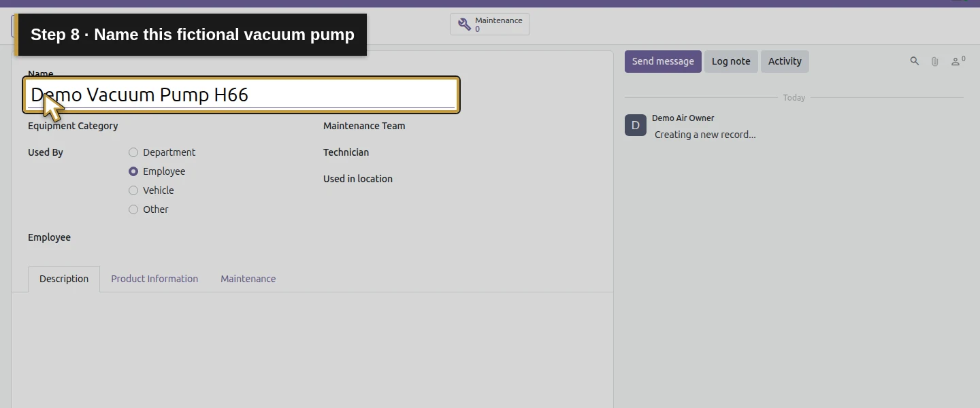Open the Activity scheduling button
Screen dimensions: 980x408
[785, 61]
